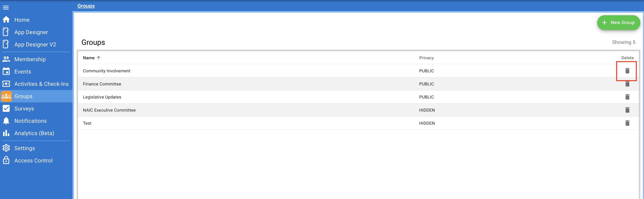Screen dimensions: 644x199
Task: Open the hamburger menu
Action: pyautogui.click(x=6, y=7)
